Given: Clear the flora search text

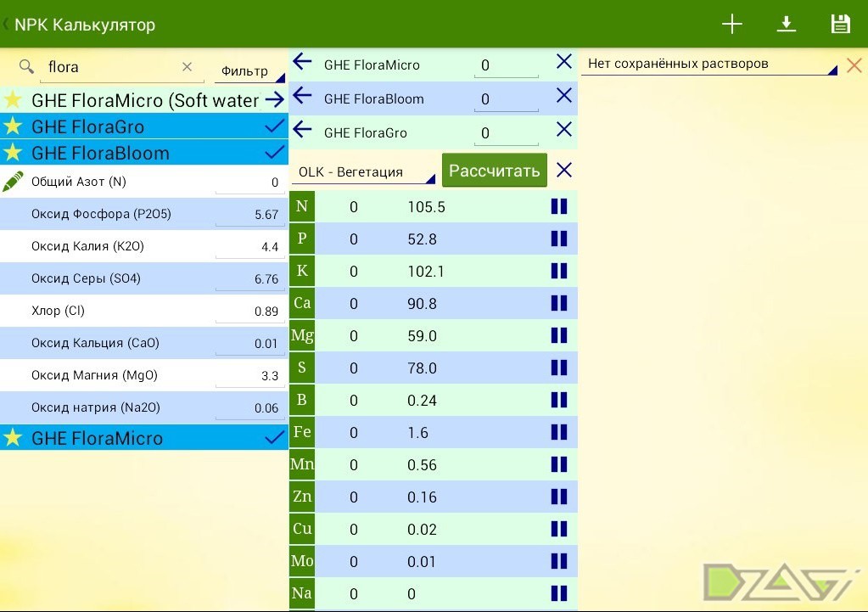Looking at the screenshot, I should [x=188, y=67].
